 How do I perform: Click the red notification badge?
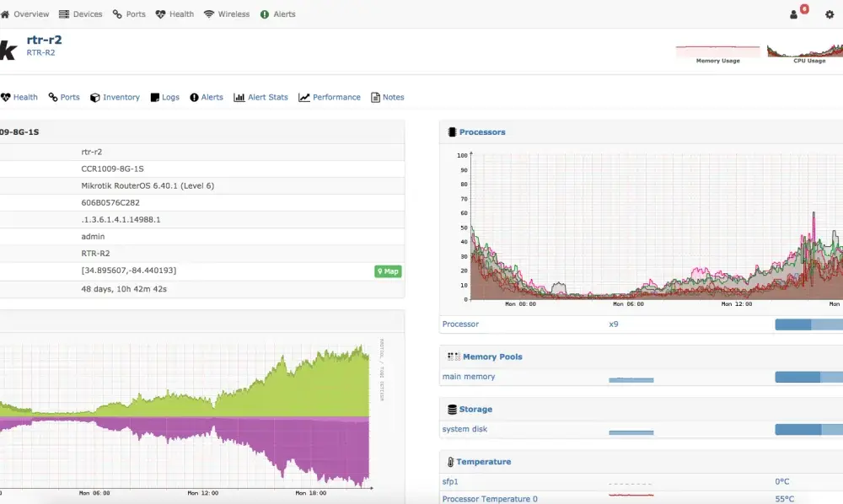804,8
